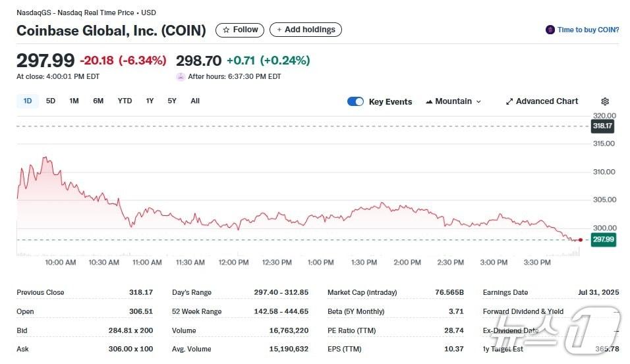Viewport: 630px width, 364px height.
Task: Select the 5Y chart range
Action: [x=172, y=101]
